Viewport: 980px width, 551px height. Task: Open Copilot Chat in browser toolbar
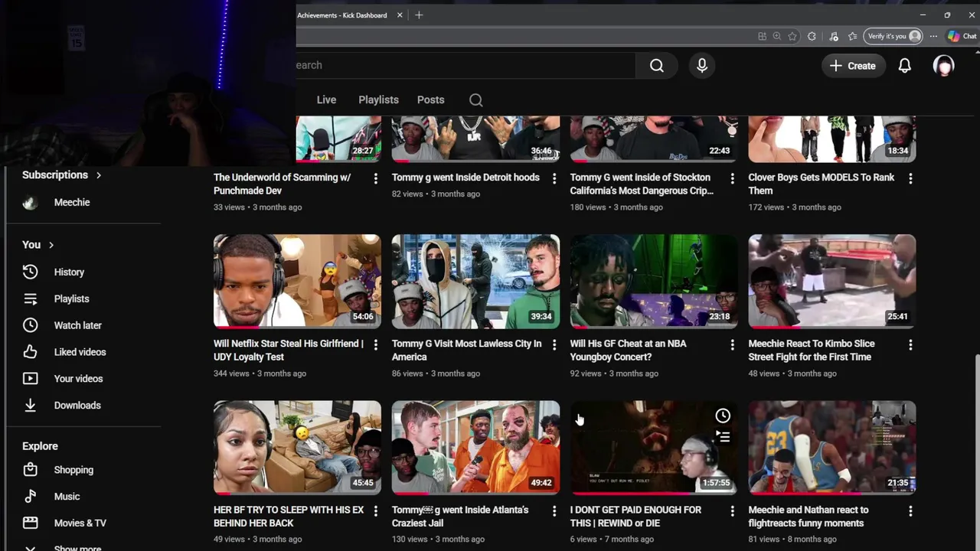click(x=962, y=36)
